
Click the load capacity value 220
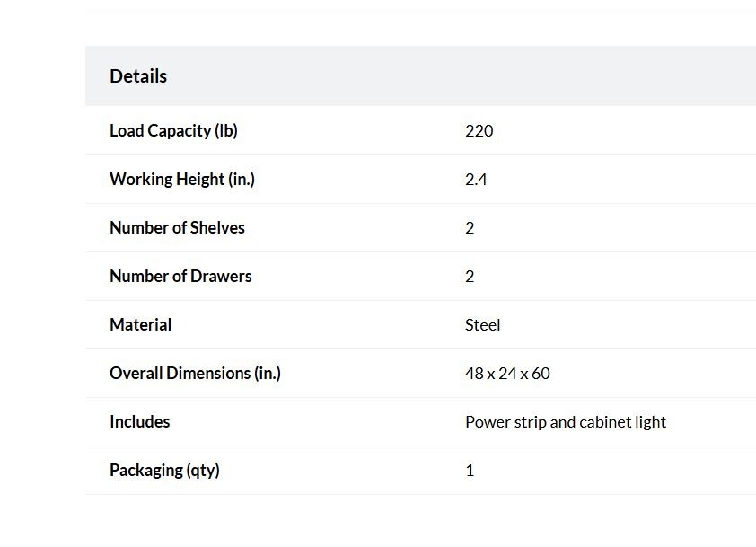[x=479, y=131]
